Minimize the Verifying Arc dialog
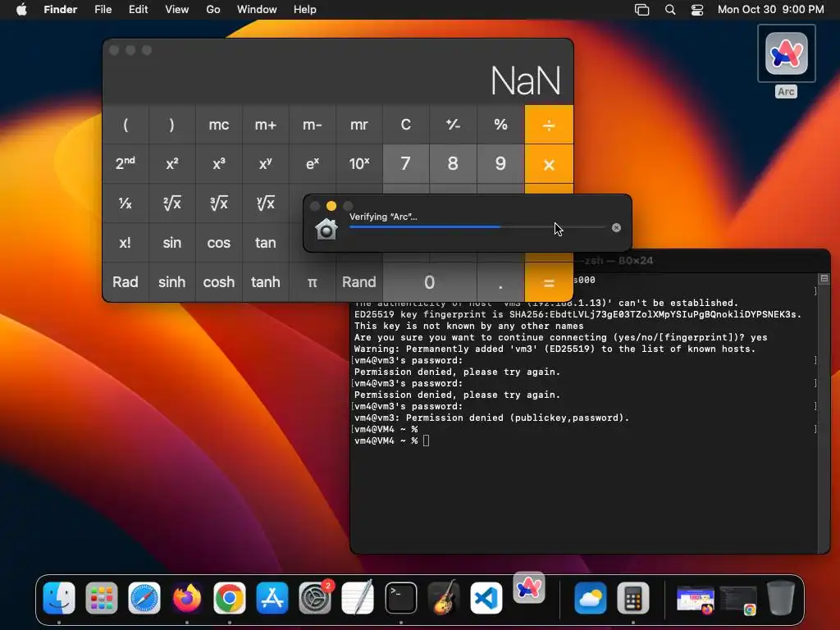Image resolution: width=840 pixels, height=630 pixels. [331, 206]
